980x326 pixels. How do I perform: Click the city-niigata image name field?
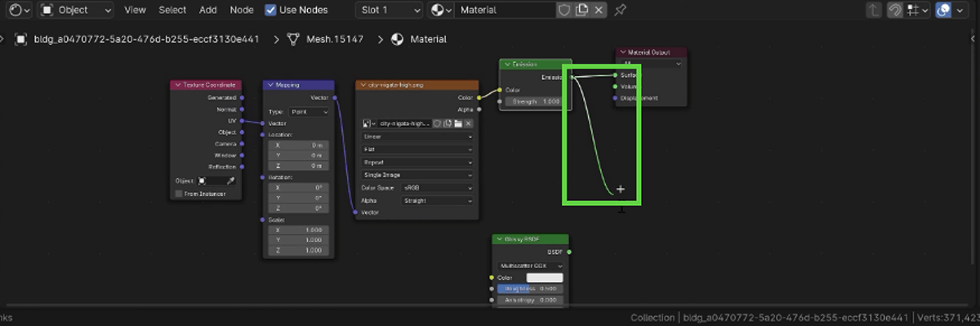(405, 123)
